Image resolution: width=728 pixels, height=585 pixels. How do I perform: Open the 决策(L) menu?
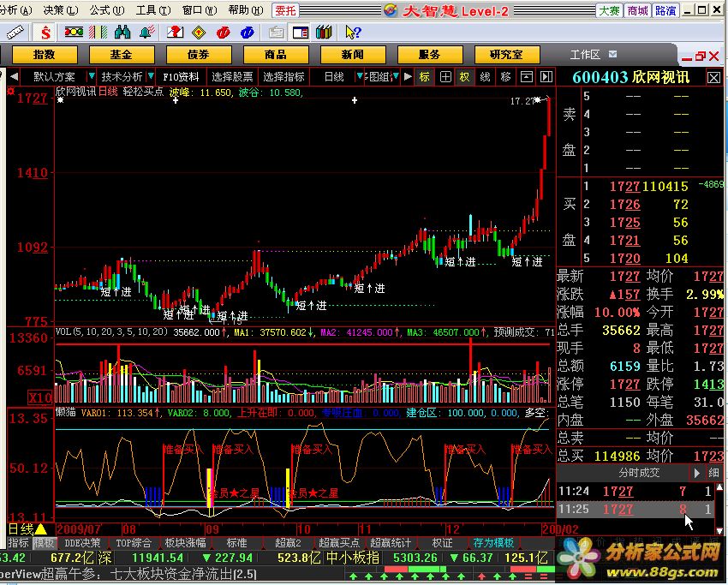pos(61,10)
